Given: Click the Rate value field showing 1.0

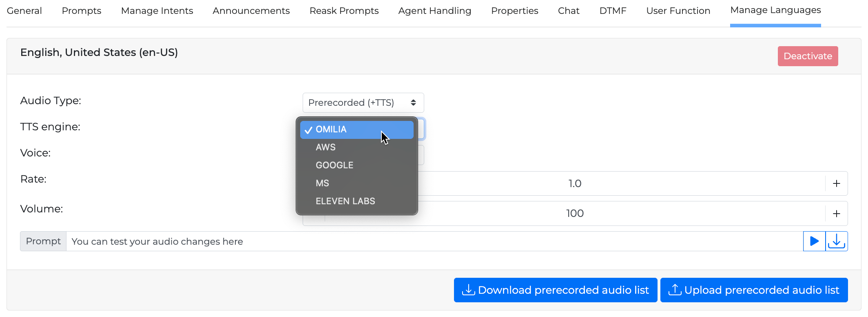Looking at the screenshot, I should tap(574, 183).
